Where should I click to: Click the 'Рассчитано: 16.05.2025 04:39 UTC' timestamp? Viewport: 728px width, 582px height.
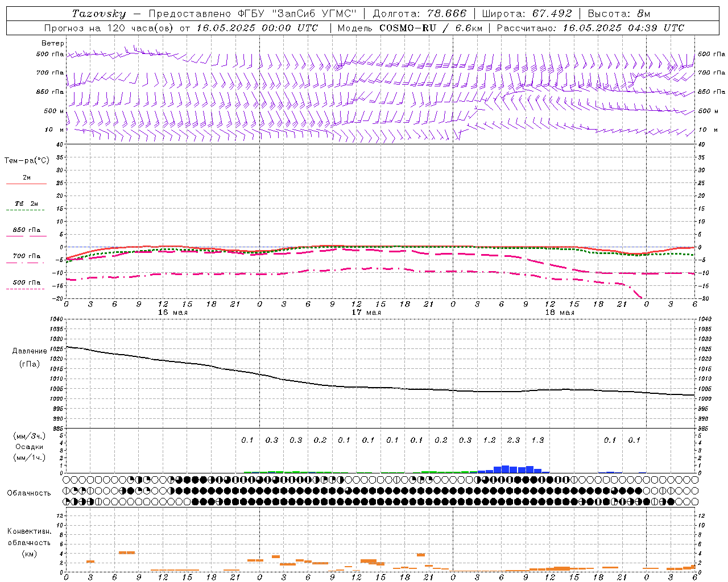pyautogui.click(x=591, y=28)
